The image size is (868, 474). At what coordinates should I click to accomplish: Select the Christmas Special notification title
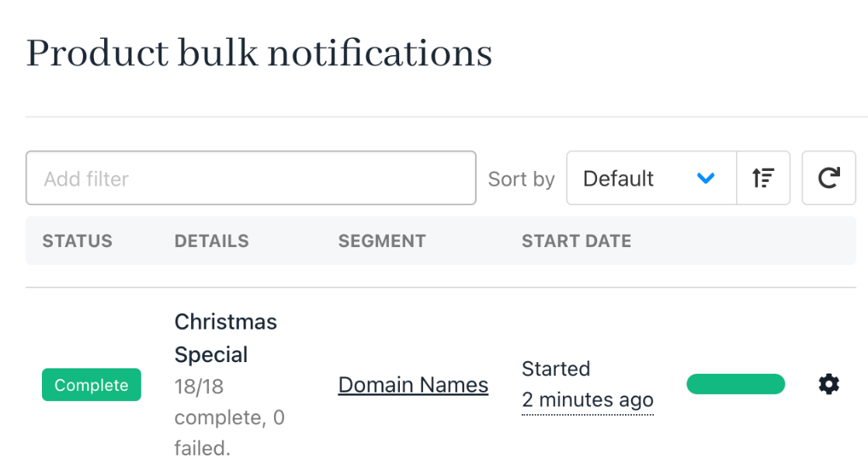pyautogui.click(x=225, y=338)
